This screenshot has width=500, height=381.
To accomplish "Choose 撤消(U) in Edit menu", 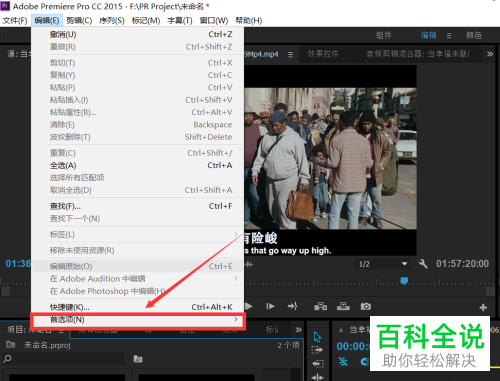I will point(138,34).
